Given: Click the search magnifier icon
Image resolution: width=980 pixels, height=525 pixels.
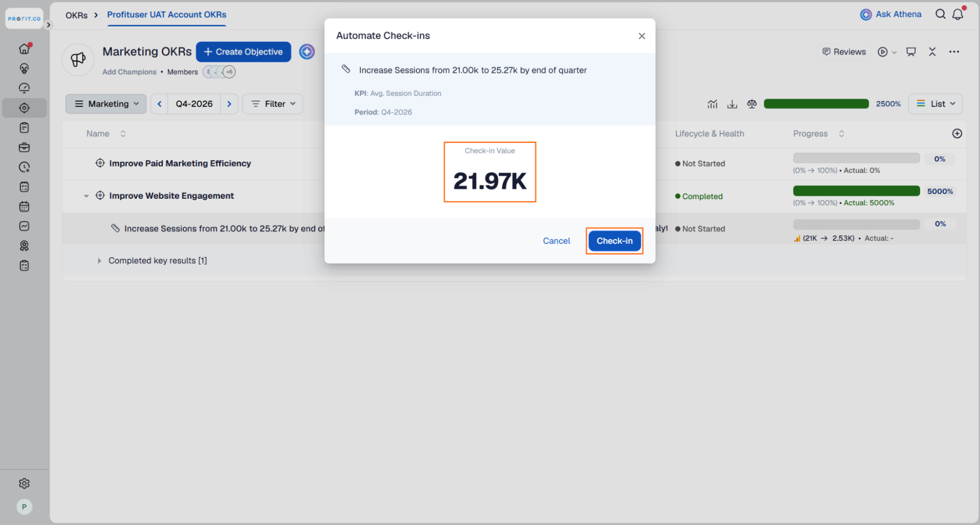Looking at the screenshot, I should pyautogui.click(x=940, y=14).
